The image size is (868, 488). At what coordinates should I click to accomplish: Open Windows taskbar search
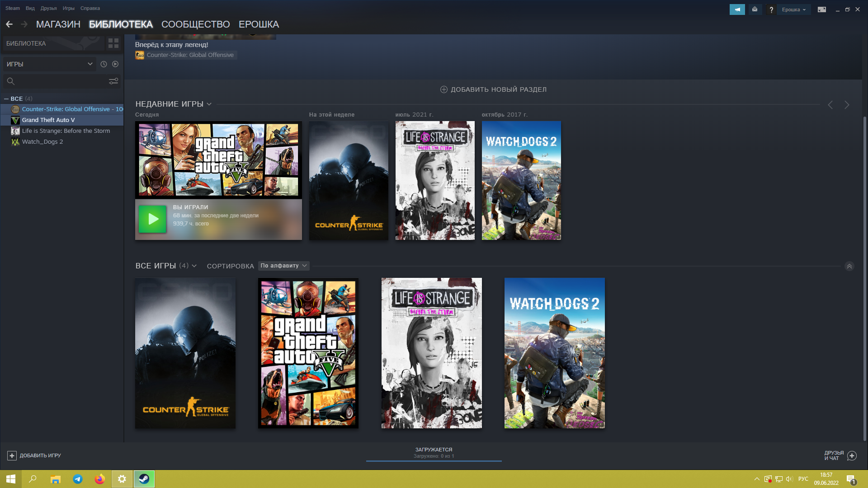tap(33, 479)
